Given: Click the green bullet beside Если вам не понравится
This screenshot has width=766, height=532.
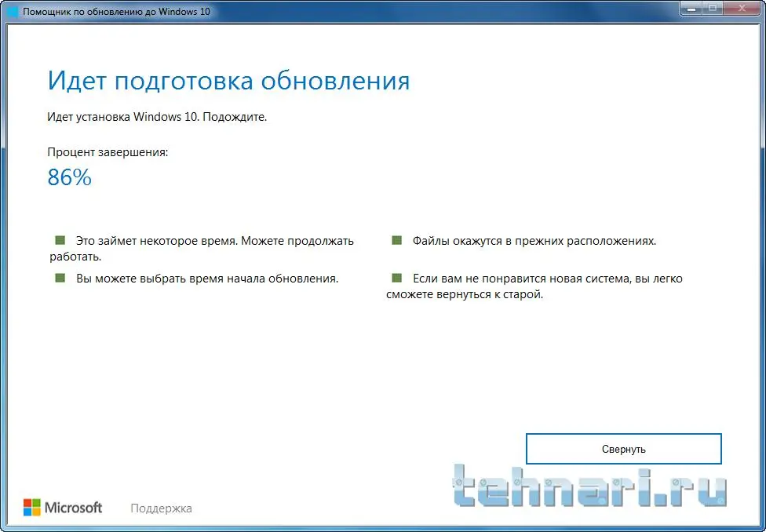Looking at the screenshot, I should (396, 278).
